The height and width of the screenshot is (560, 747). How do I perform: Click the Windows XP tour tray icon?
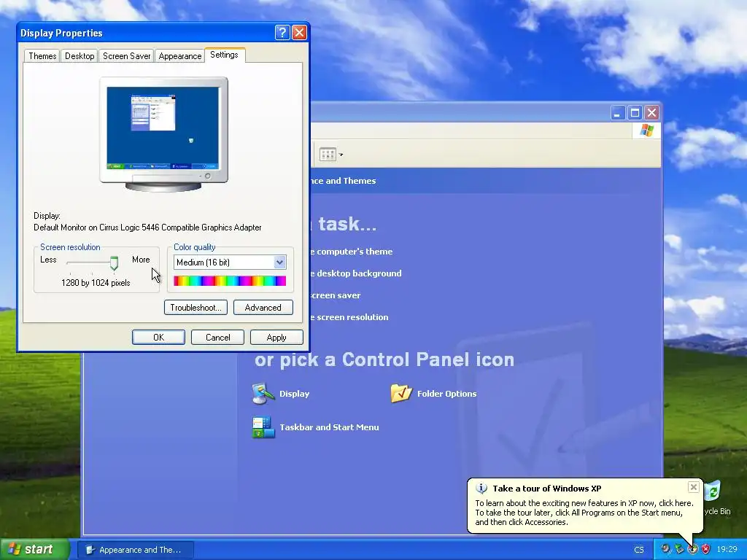693,549
